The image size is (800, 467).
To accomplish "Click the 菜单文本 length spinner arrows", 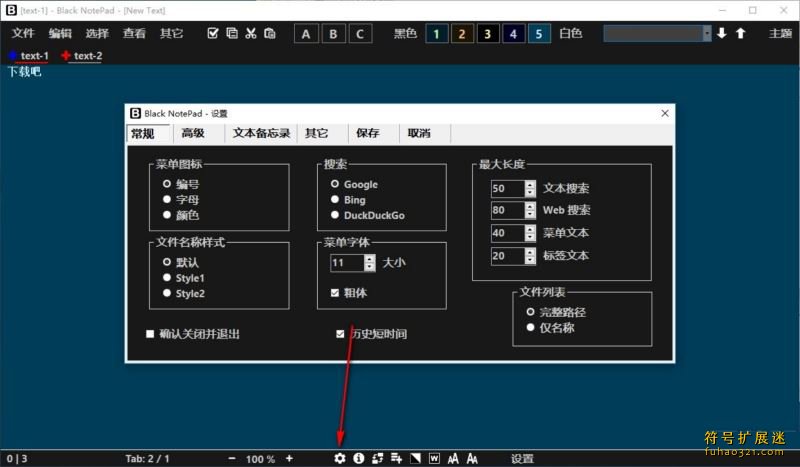I will coord(530,233).
